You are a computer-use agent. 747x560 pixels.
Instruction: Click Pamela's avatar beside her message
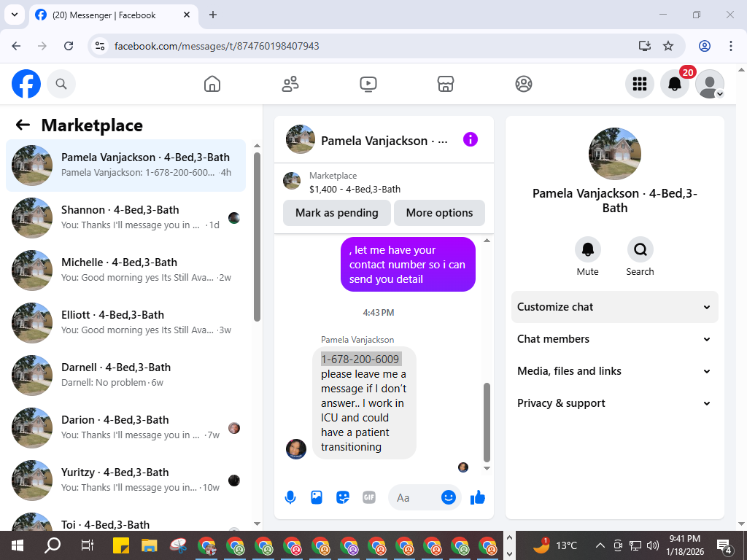pos(296,449)
